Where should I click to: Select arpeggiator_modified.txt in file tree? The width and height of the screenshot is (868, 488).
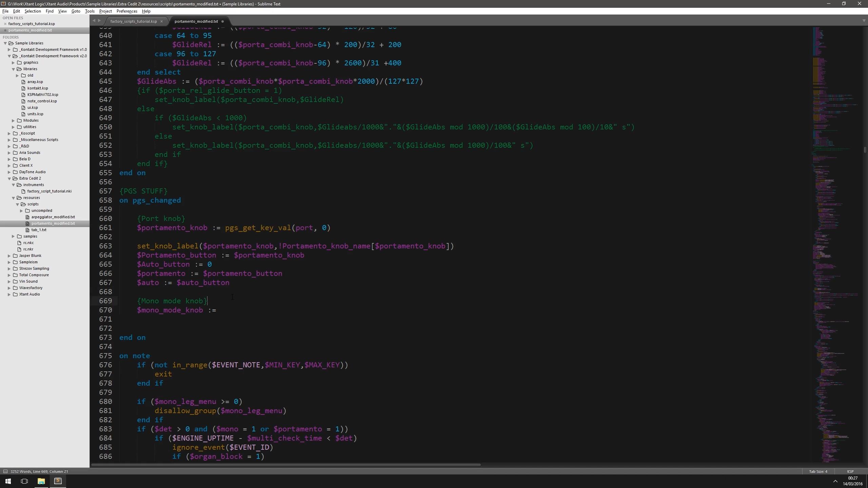click(x=53, y=216)
